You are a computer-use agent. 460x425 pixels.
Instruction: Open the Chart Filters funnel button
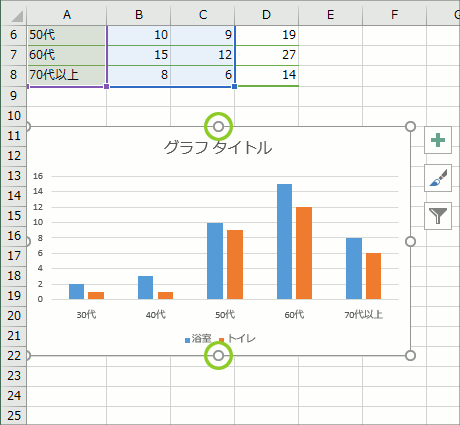[x=438, y=216]
